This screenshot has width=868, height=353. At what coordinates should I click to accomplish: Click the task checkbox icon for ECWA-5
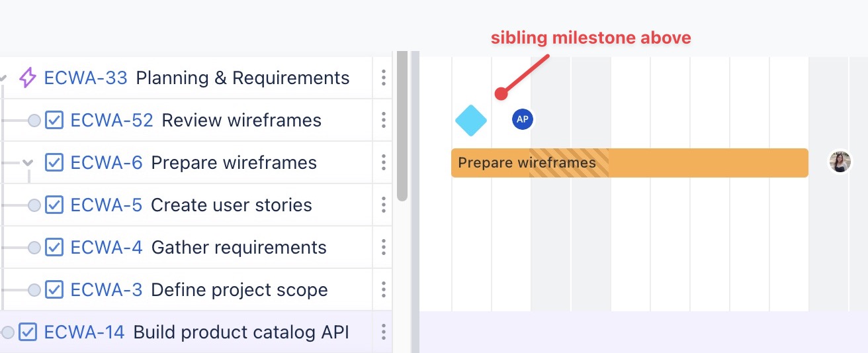(x=54, y=205)
